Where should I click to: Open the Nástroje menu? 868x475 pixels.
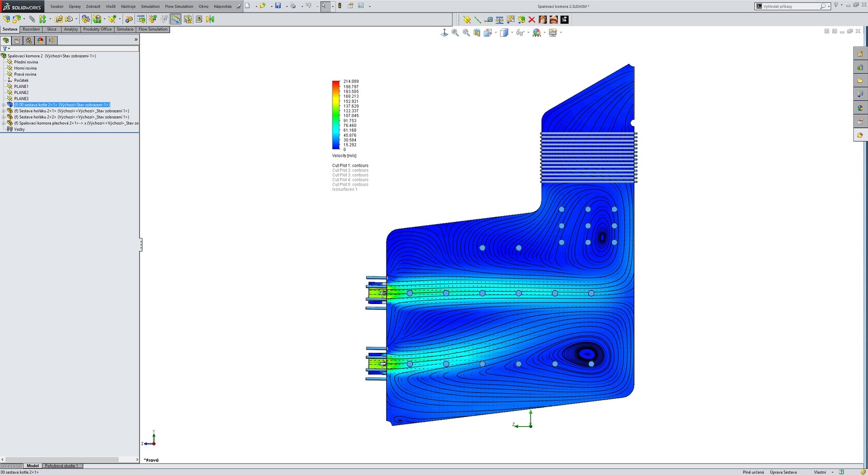[128, 7]
